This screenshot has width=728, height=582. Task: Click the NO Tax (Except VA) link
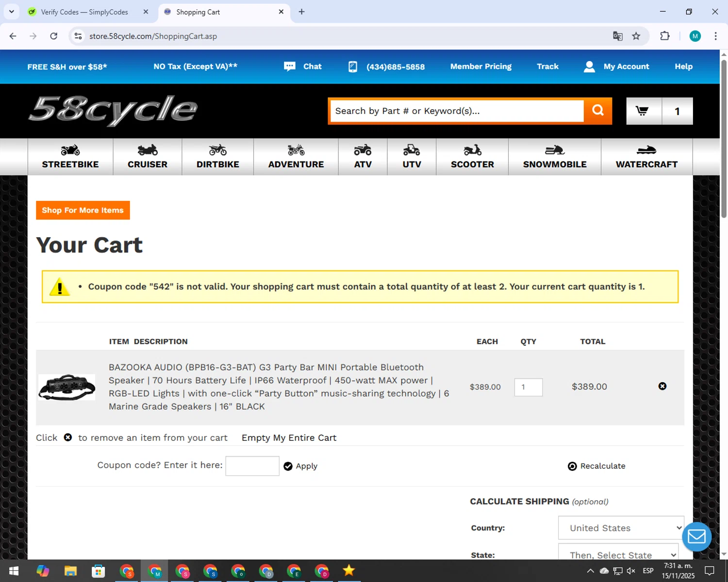196,66
